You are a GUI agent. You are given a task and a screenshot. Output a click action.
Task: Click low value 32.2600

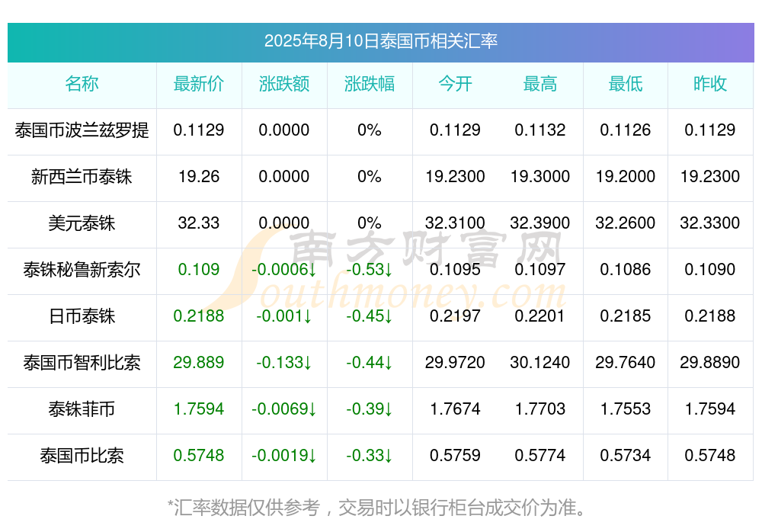(x=626, y=223)
